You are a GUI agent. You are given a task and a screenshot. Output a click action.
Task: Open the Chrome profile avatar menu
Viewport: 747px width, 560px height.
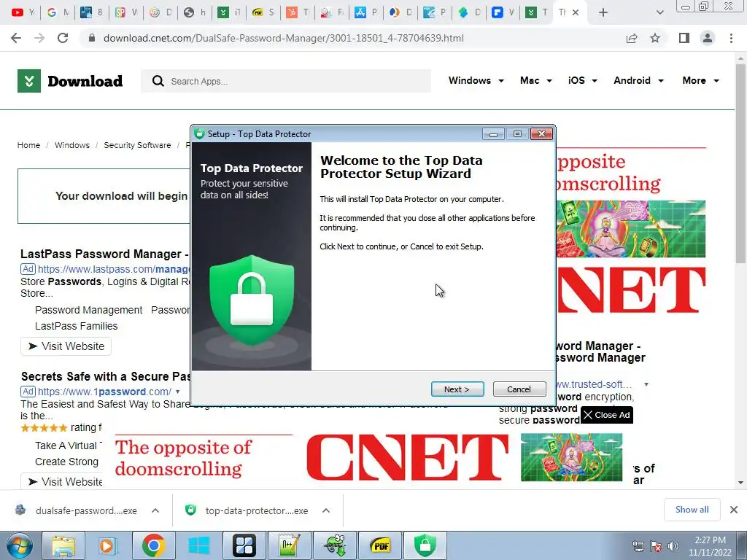[708, 38]
